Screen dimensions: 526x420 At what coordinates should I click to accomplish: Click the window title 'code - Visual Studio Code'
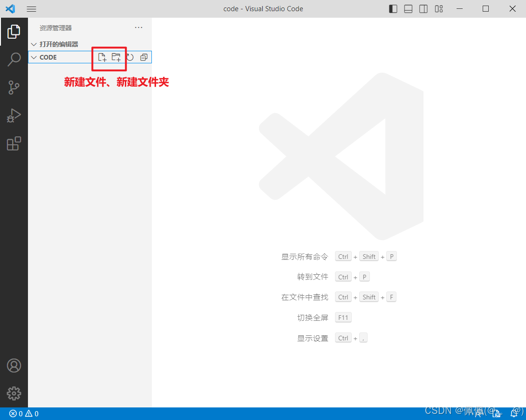[263, 9]
